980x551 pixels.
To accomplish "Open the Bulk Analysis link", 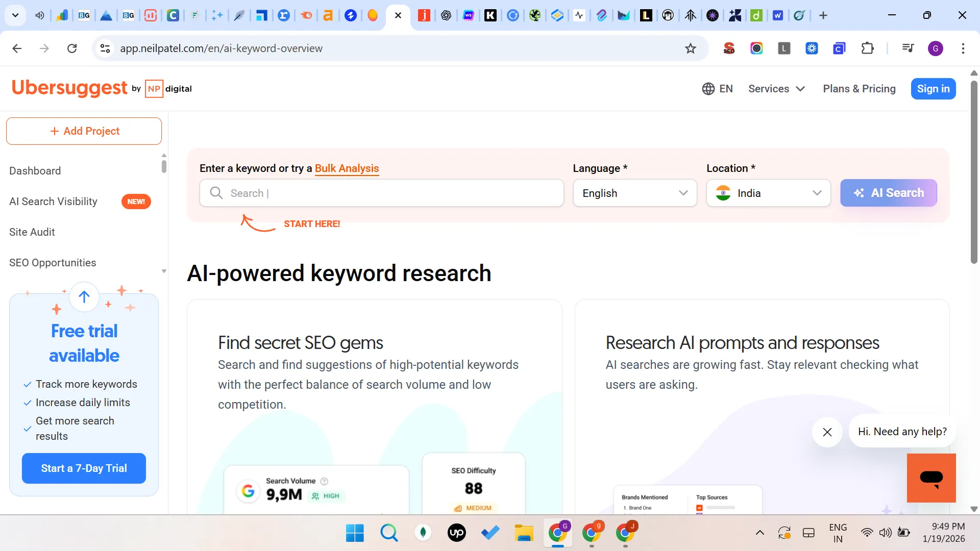I will pos(347,168).
